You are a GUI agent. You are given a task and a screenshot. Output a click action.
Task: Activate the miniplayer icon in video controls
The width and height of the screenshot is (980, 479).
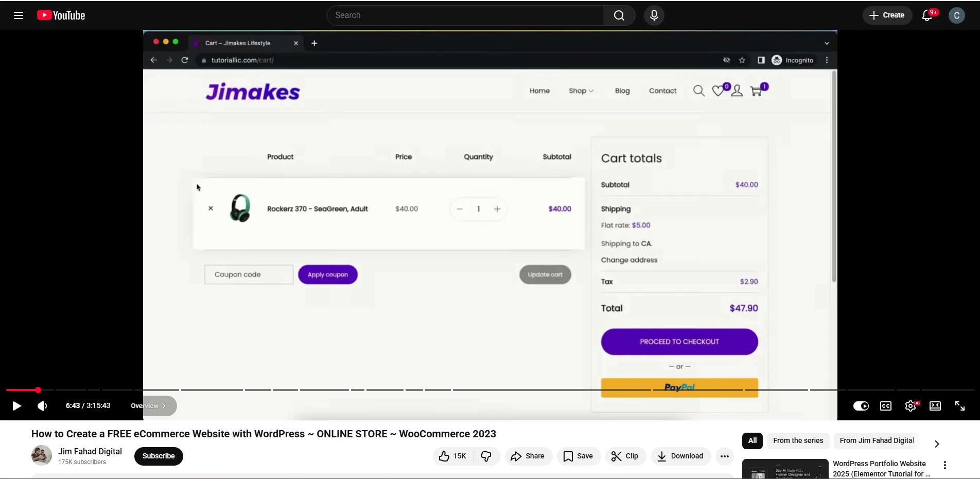pyautogui.click(x=935, y=406)
